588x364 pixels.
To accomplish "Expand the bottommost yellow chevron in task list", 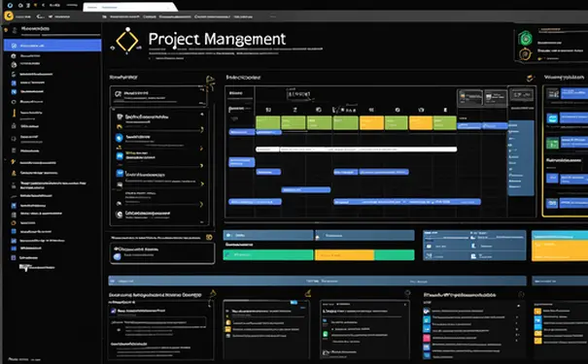I will pos(202,205).
